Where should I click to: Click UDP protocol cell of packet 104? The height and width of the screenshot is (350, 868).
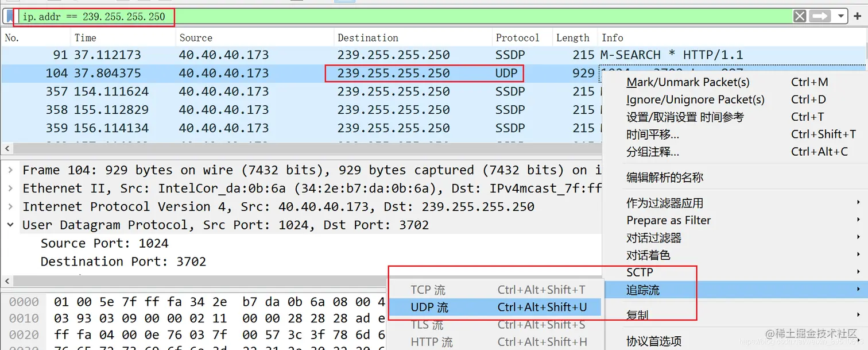pos(506,74)
